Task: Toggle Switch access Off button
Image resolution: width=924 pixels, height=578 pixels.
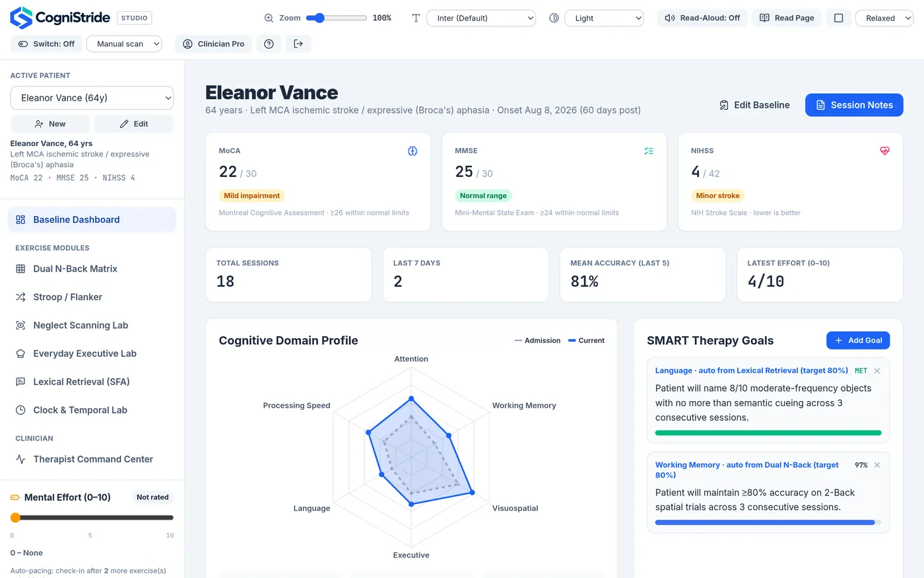Action: pos(46,44)
